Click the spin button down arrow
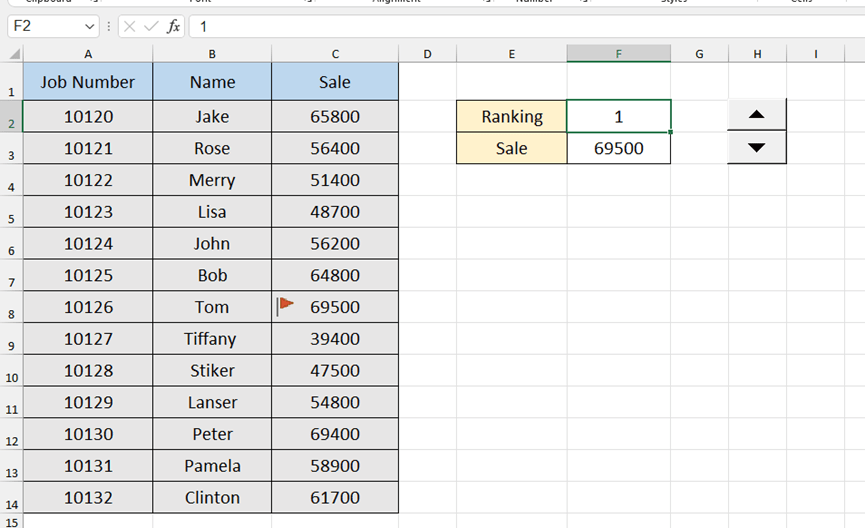 [x=757, y=147]
